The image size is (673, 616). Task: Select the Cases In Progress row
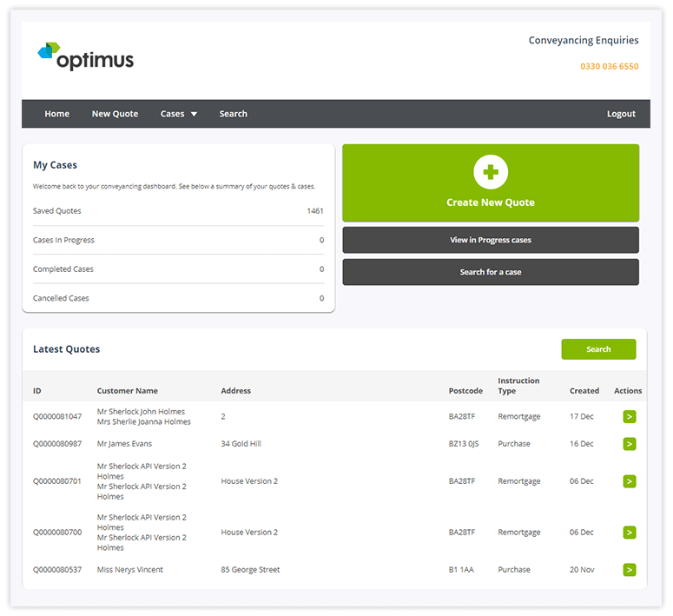click(x=179, y=240)
